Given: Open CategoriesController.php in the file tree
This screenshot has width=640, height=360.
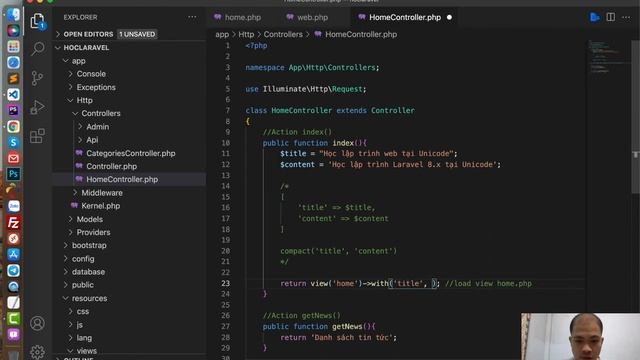Looking at the screenshot, I should click(131, 153).
